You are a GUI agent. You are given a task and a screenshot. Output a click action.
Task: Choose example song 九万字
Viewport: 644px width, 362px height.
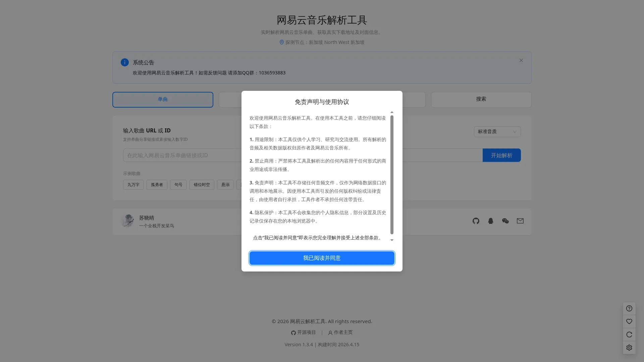click(x=133, y=185)
